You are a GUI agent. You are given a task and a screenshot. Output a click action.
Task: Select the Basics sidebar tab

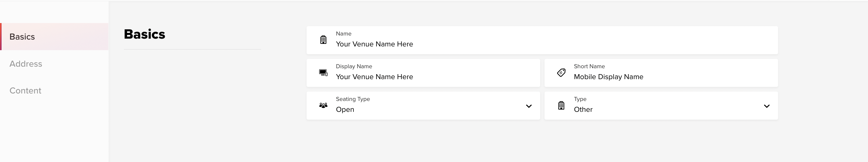coord(54,37)
